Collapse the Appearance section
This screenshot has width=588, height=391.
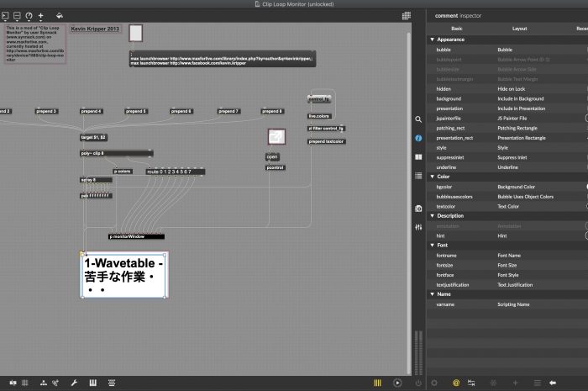pyautogui.click(x=432, y=40)
